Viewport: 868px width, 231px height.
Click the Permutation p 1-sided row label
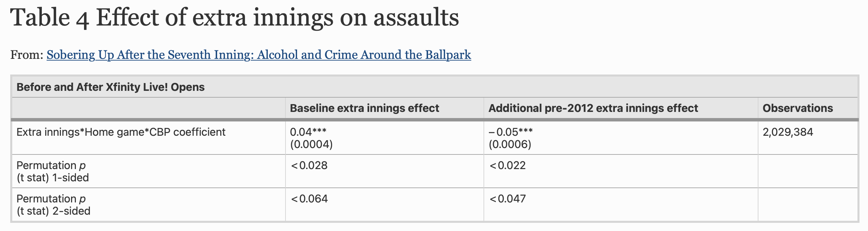pyautogui.click(x=53, y=171)
